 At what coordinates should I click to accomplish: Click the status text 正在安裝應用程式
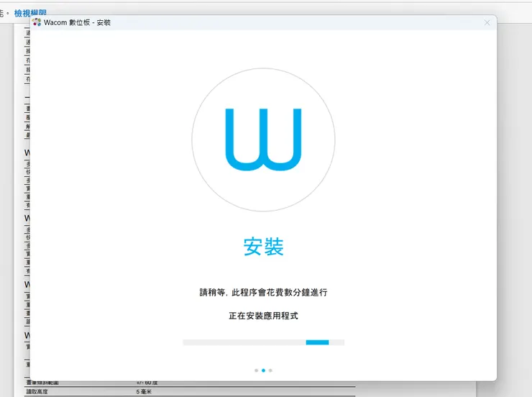point(263,316)
